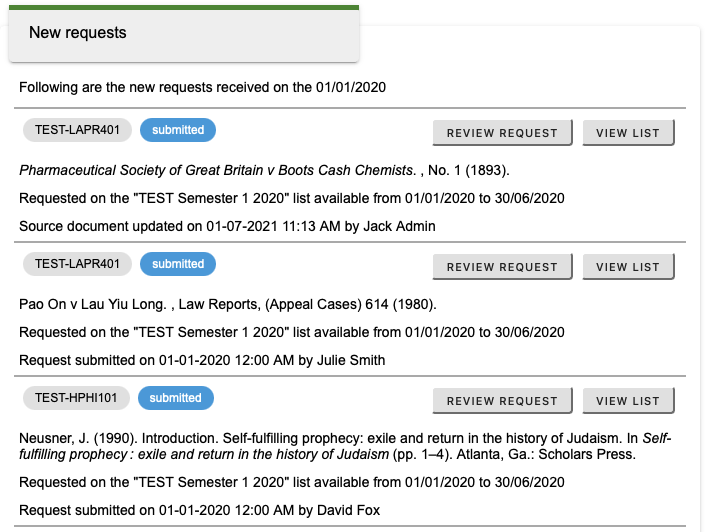The width and height of the screenshot is (705, 532).
Task: Click the request submitted by David Fox line
Action: click(199, 511)
